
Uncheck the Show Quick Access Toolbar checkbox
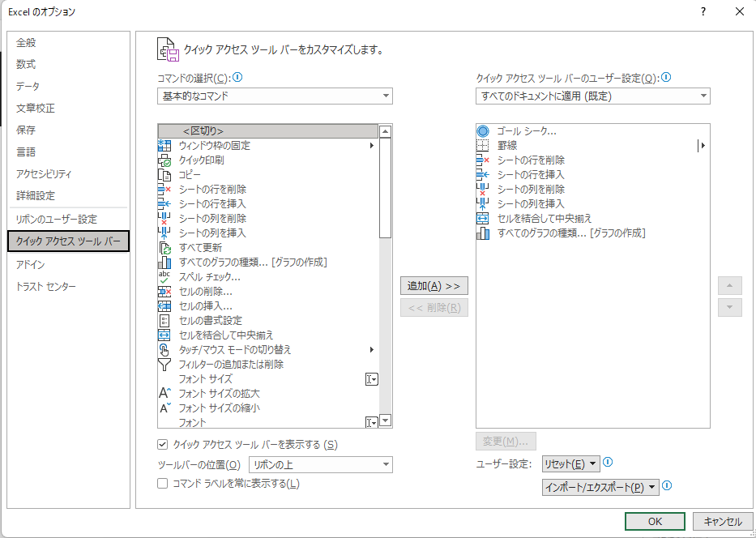163,444
